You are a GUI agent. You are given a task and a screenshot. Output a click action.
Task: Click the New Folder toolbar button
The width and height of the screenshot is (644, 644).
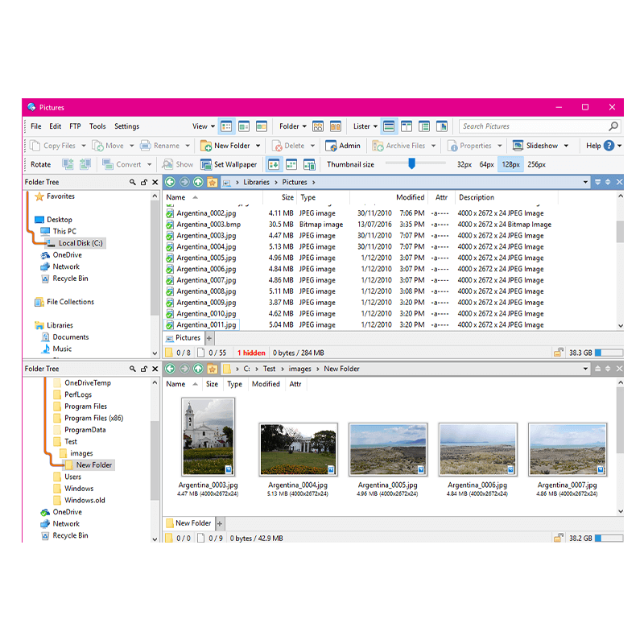tap(226, 146)
